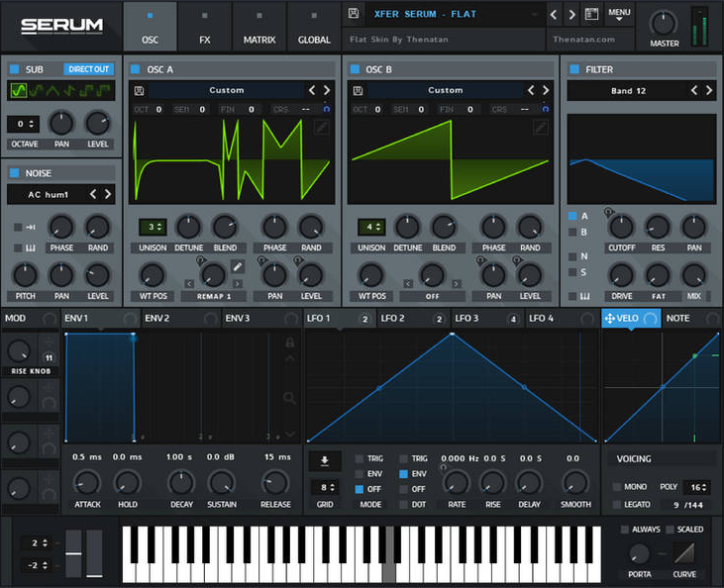This screenshot has width=724, height=588.
Task: Click the filter CUTOFF knob
Action: [622, 227]
